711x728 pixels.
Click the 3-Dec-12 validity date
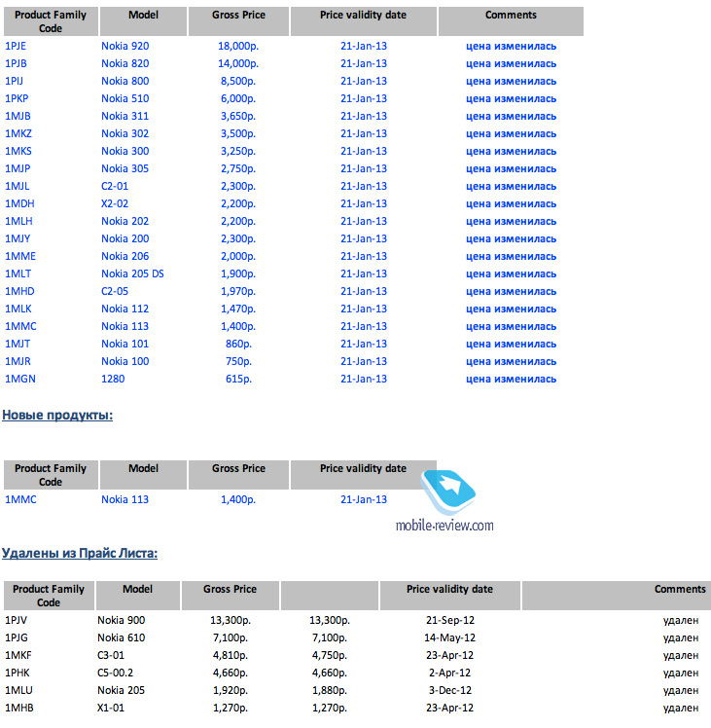(x=449, y=690)
